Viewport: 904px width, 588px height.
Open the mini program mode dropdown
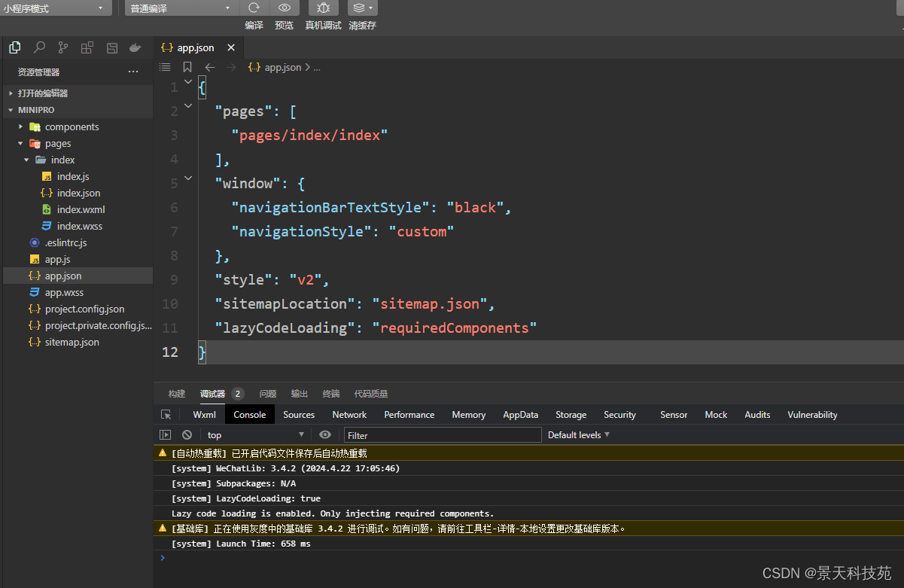click(56, 8)
